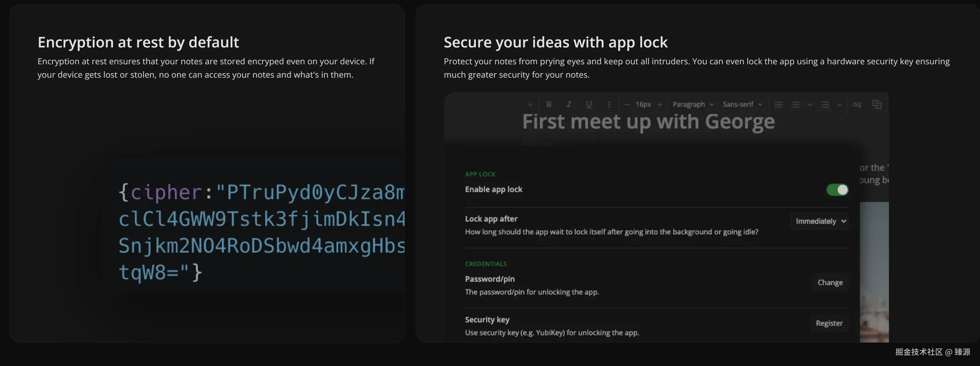Insert a checklist with the task list icon
980x366 pixels.
pyautogui.click(x=778, y=104)
